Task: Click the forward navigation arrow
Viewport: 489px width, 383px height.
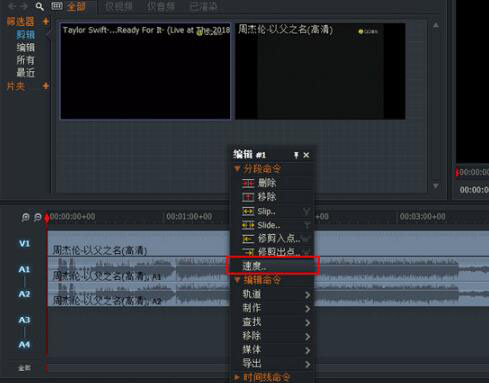Action: (x=24, y=6)
